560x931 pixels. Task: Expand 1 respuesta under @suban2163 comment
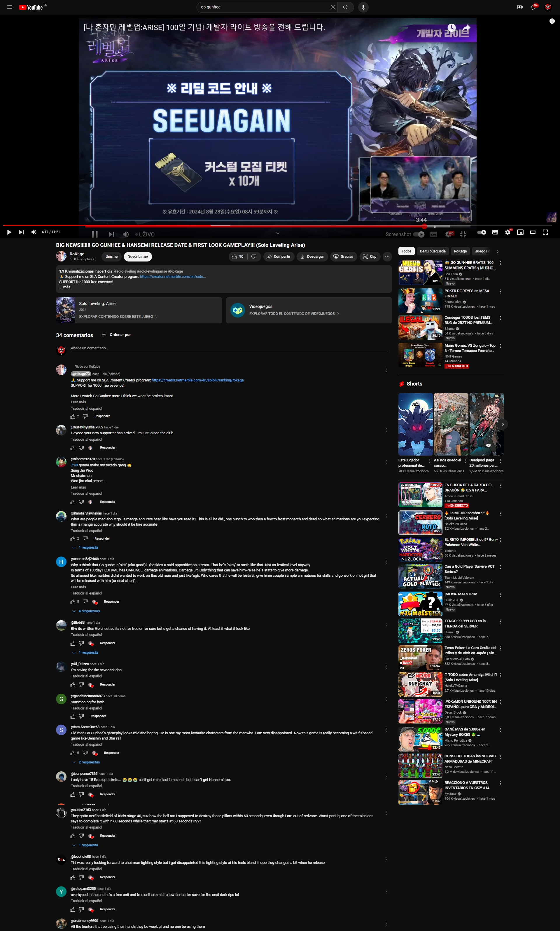coord(85,845)
